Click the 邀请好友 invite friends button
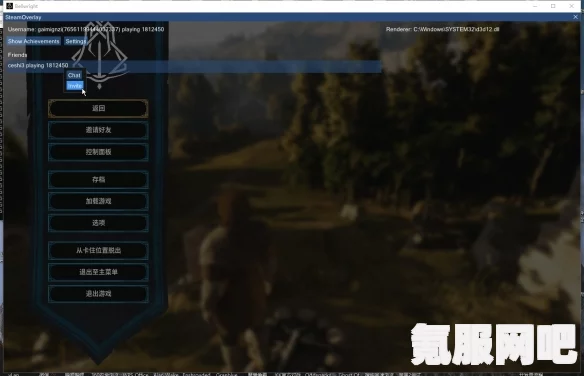584x376 pixels. (x=98, y=130)
